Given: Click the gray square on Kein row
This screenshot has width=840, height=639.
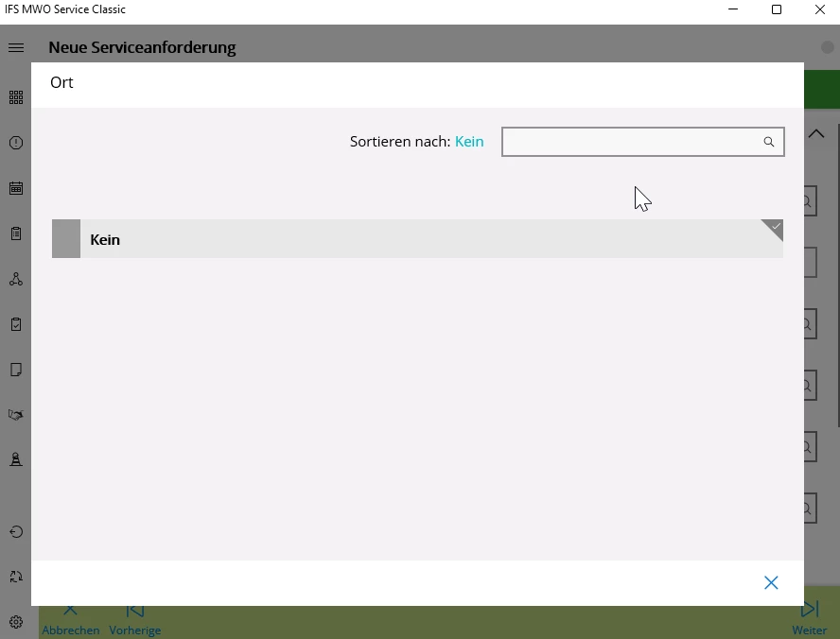Looking at the screenshot, I should click(66, 239).
